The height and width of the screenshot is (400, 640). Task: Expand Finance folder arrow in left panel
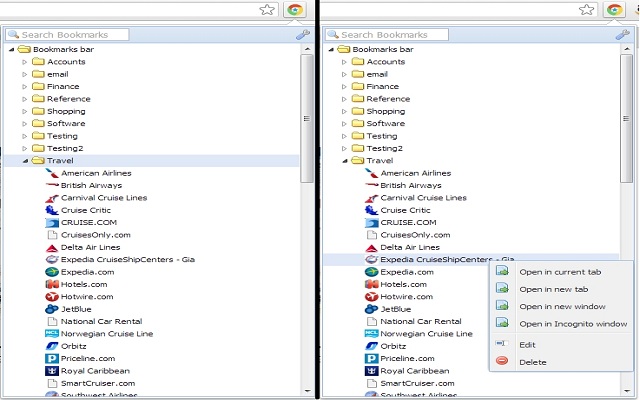[24, 87]
